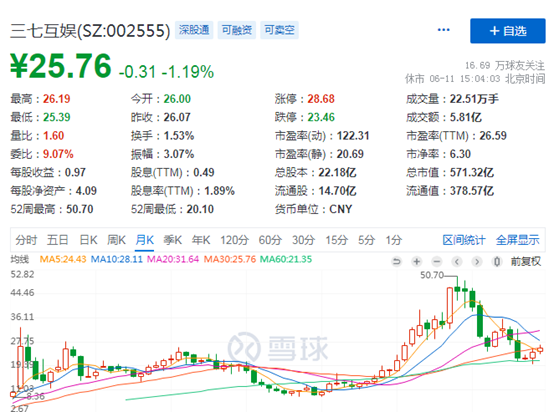Switch to the 30分 chart tab
Viewport: 554px width, 412px height.
tap(303, 240)
